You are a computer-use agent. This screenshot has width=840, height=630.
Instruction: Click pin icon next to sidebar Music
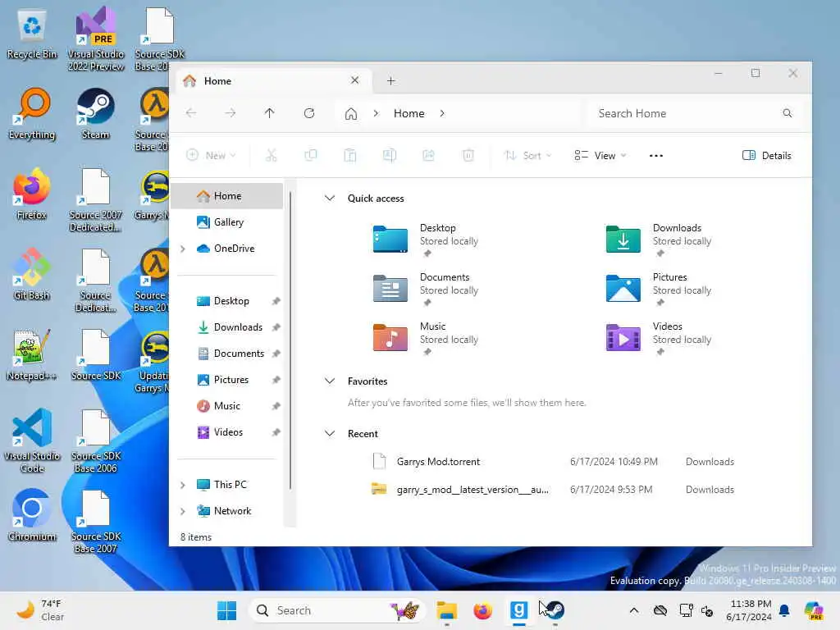point(276,406)
